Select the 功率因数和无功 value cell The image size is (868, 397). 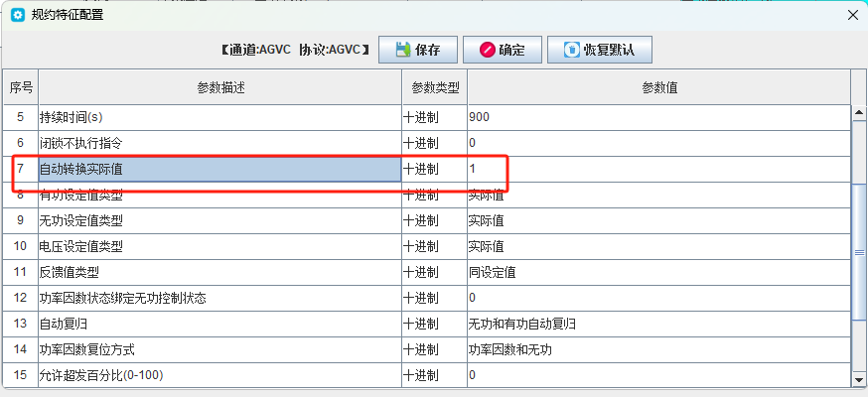[658, 349]
